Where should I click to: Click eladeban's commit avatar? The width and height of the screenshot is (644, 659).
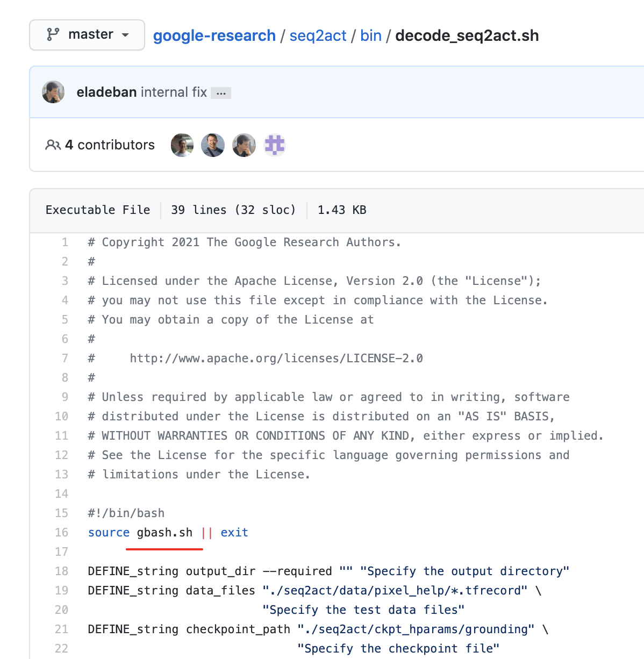(53, 91)
